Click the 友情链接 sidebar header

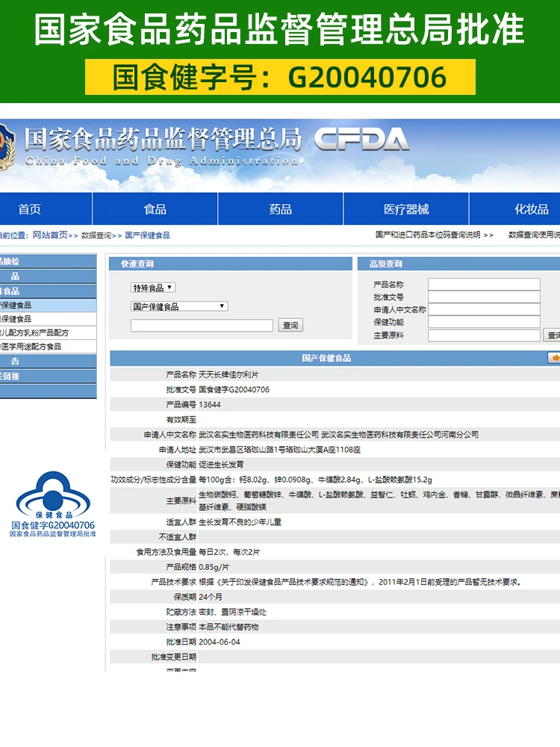[x=48, y=376]
